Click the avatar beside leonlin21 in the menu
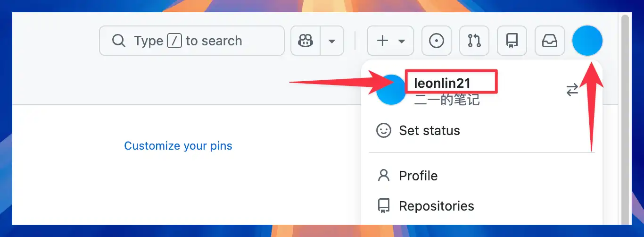 (x=391, y=90)
